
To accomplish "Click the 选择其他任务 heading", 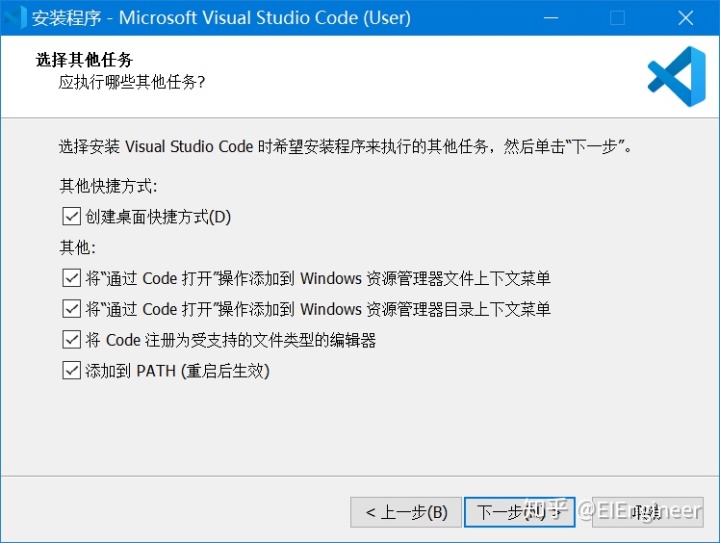I will 84,60.
